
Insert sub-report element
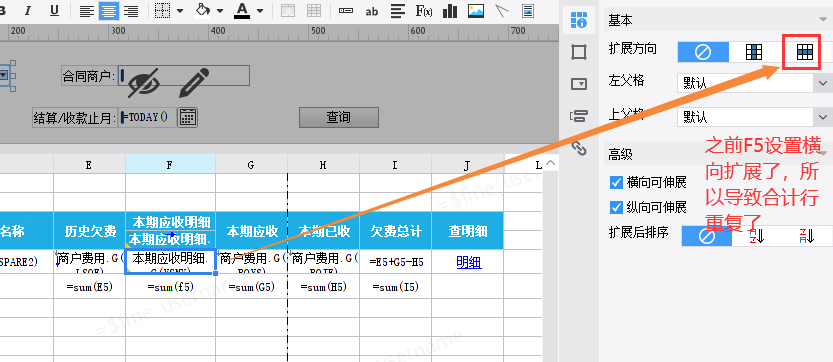(x=528, y=11)
